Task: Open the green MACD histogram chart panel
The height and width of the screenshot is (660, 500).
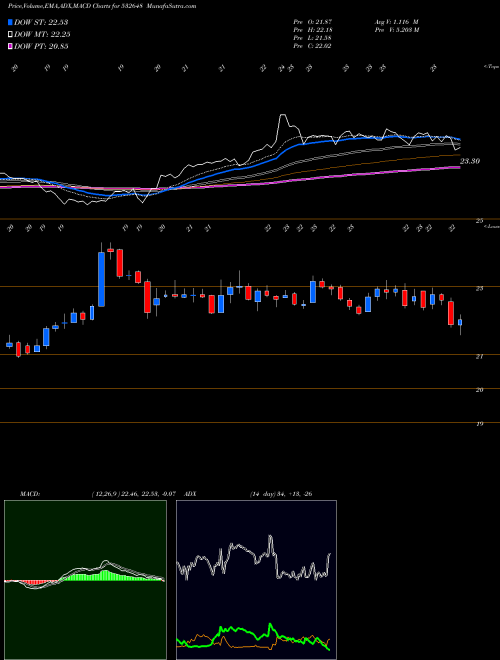Action: click(x=85, y=580)
